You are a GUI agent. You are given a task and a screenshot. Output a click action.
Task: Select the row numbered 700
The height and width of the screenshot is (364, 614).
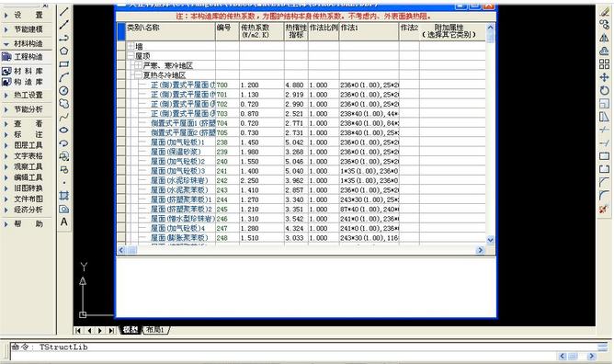click(x=301, y=85)
